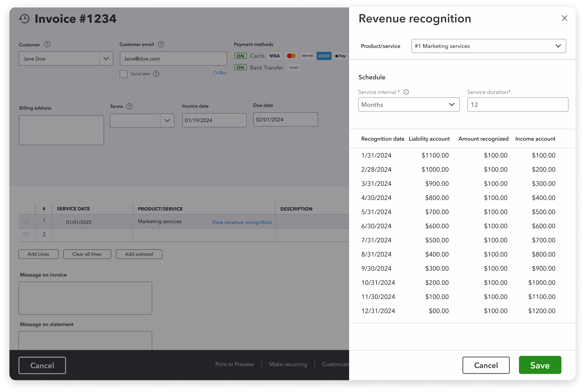Click Make recurring in the footer
585x392 pixels.
[288, 364]
